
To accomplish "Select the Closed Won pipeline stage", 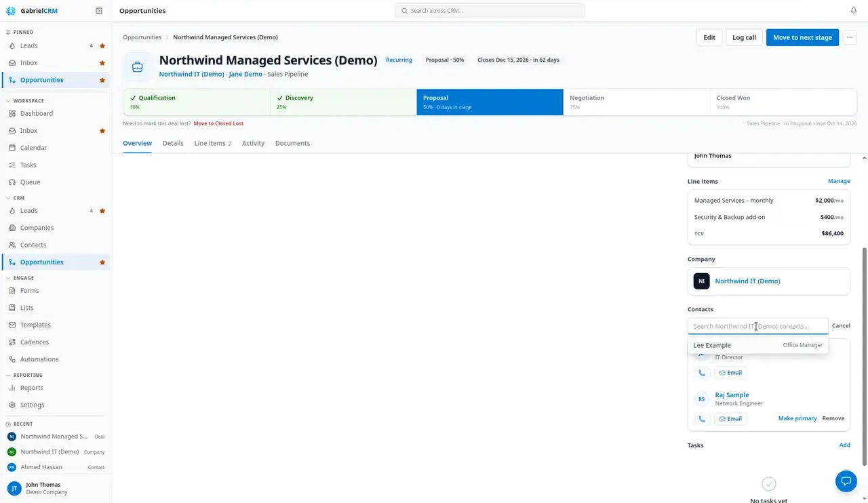I will [783, 102].
